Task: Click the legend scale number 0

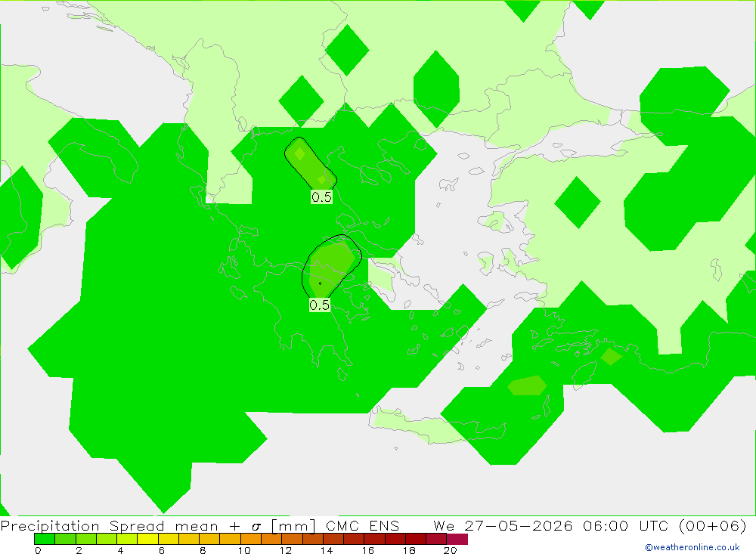Action: (x=38, y=550)
